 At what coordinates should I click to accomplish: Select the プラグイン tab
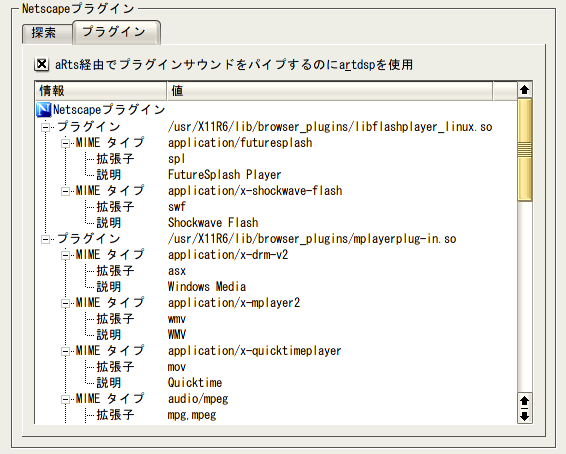[x=117, y=32]
